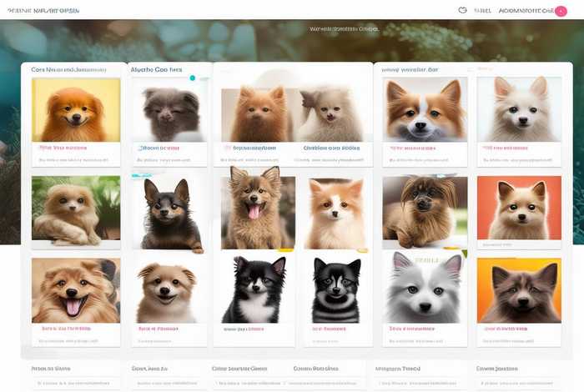Image resolution: width=584 pixels, height=392 pixels.
Task: Open the photo showing two pomeranians together
Action: [292, 113]
